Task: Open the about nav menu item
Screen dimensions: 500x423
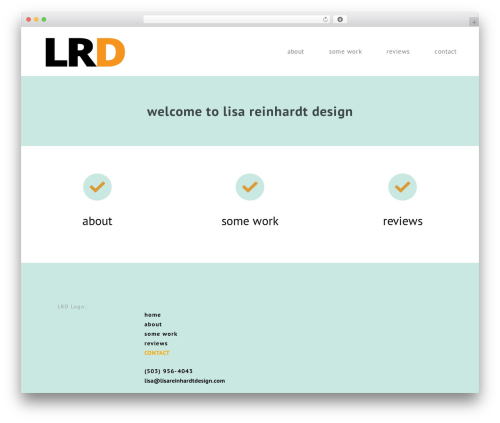Action: (295, 52)
